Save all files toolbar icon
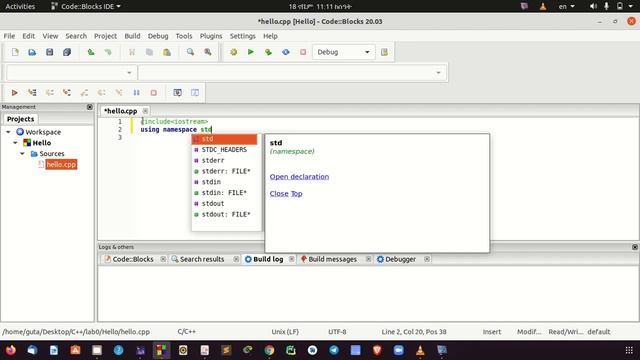This screenshot has width=640, height=360. [x=67, y=52]
